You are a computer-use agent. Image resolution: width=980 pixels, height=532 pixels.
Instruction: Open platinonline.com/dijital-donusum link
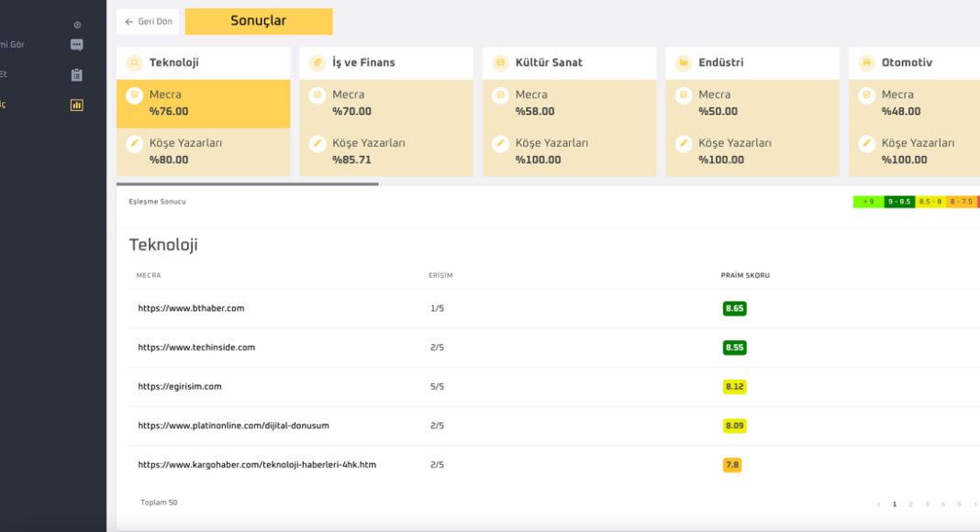tap(233, 426)
